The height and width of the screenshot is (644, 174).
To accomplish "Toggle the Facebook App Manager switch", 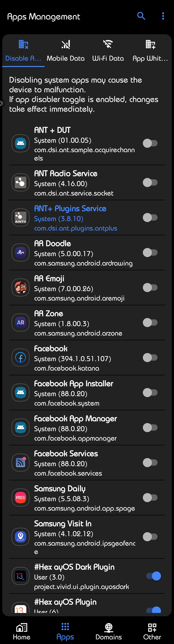I will tap(150, 428).
